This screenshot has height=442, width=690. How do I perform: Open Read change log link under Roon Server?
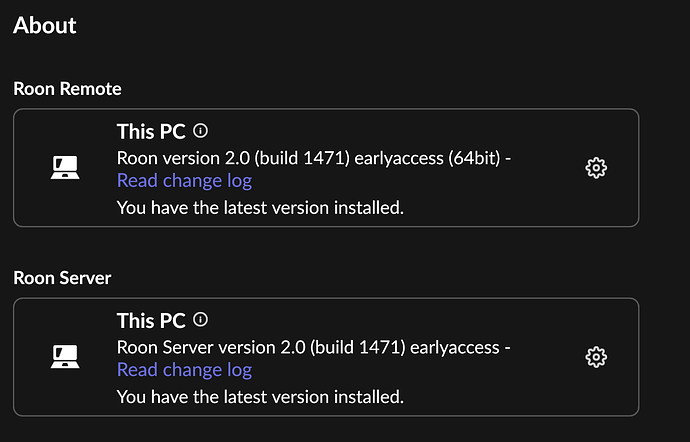[x=184, y=370]
